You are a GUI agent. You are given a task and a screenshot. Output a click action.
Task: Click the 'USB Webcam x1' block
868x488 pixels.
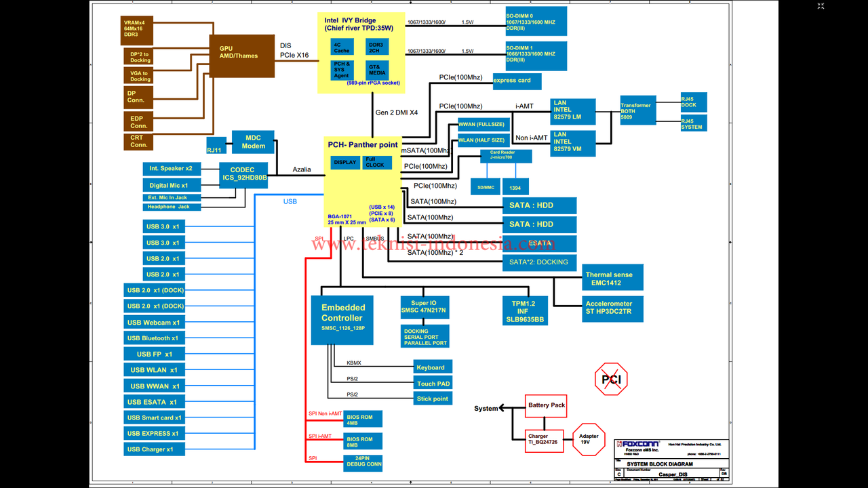154,323
